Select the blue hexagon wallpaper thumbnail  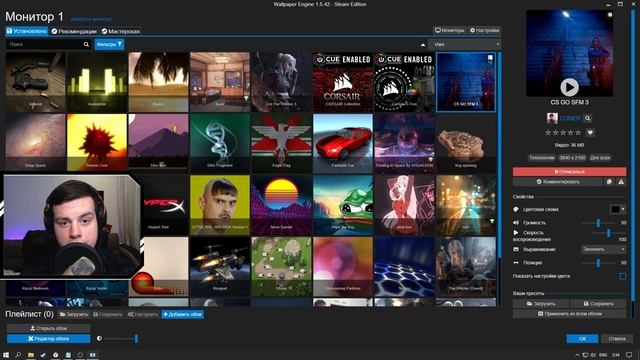(x=404, y=267)
